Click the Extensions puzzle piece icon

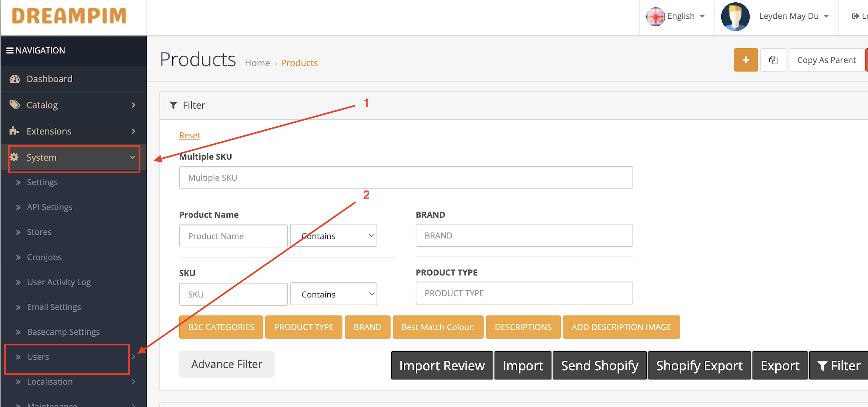14,131
